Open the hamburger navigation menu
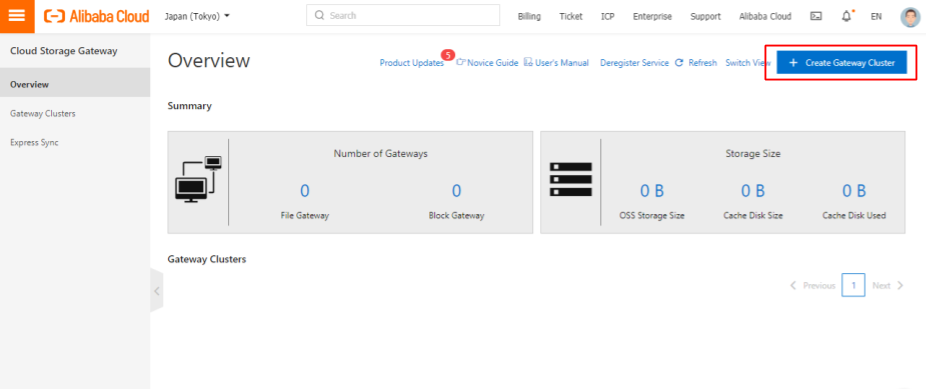Image resolution: width=931 pixels, height=391 pixels. tap(17, 16)
